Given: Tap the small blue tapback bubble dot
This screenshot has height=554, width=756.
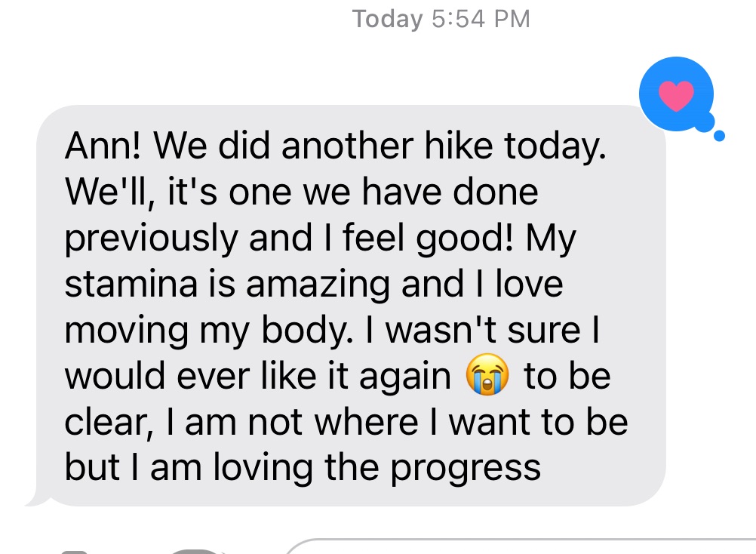Looking at the screenshot, I should coord(718,137).
